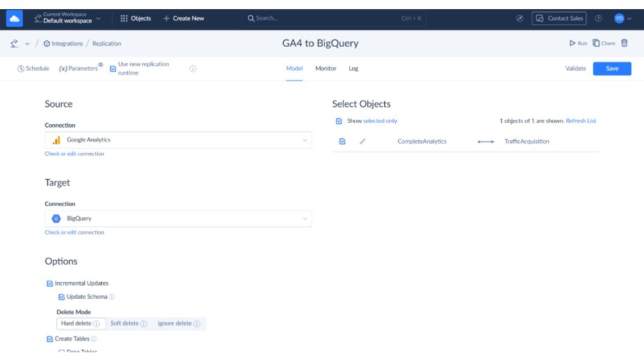Viewport: 644px width, 362px height.
Task: Select Soft delete mode
Action: [128, 324]
